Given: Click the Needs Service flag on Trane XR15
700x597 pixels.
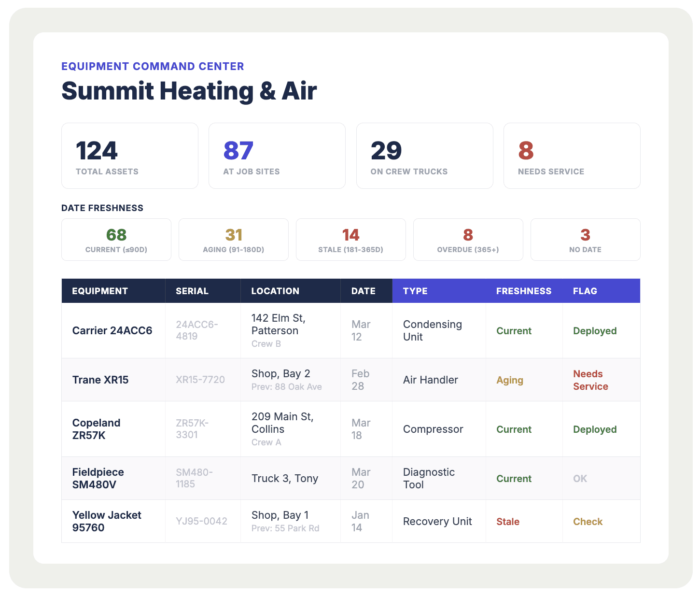Looking at the screenshot, I should tap(590, 380).
